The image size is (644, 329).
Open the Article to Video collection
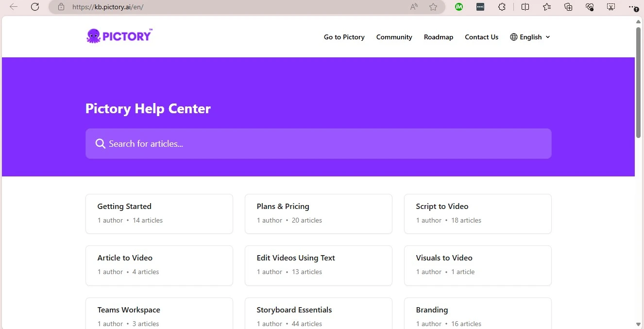(x=159, y=265)
